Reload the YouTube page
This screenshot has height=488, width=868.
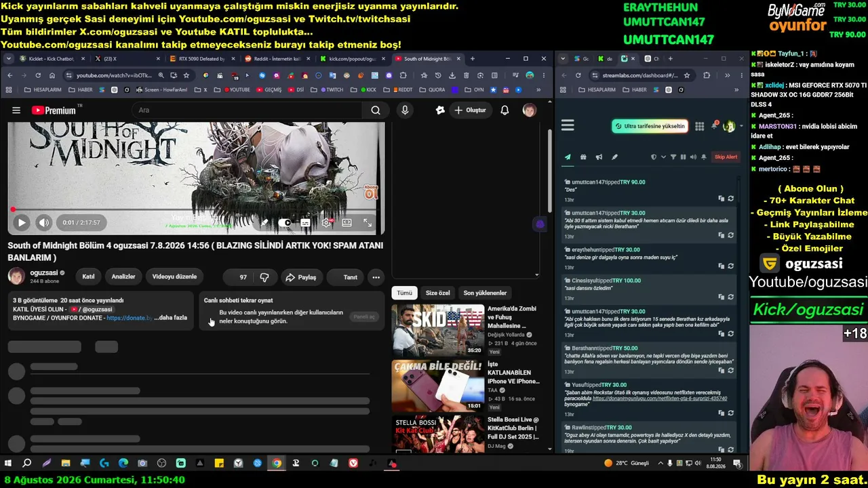click(x=38, y=75)
